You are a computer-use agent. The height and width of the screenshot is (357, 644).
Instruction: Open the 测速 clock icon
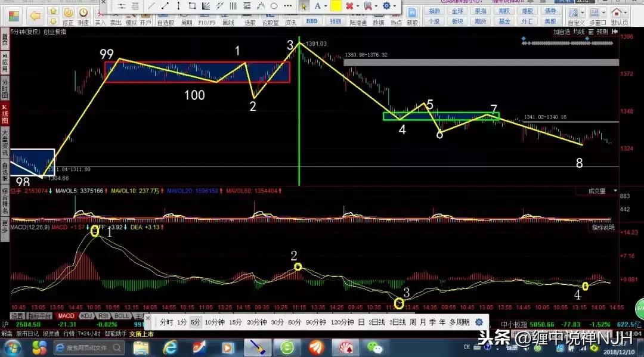(x=83, y=13)
